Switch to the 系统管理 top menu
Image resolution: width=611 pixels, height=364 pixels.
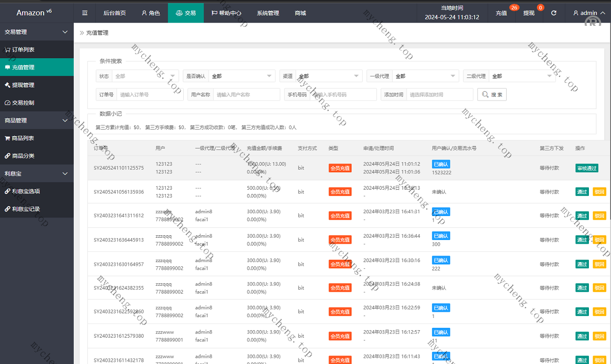[268, 13]
